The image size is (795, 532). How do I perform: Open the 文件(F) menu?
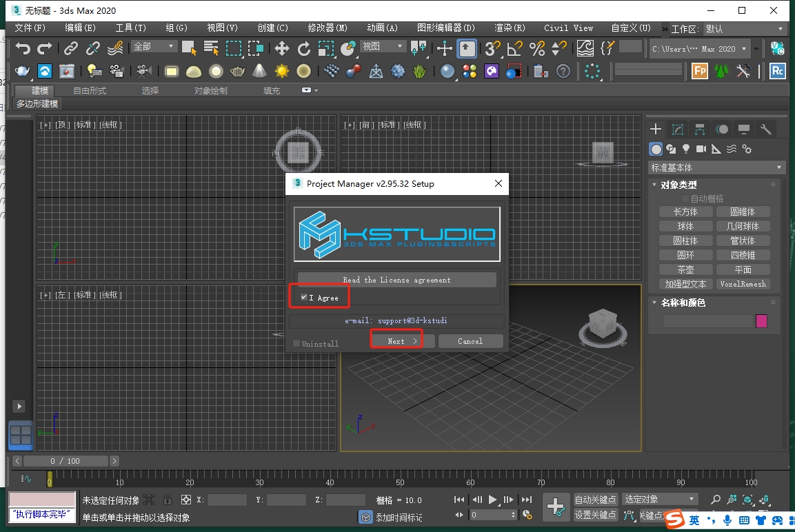pyautogui.click(x=30, y=28)
